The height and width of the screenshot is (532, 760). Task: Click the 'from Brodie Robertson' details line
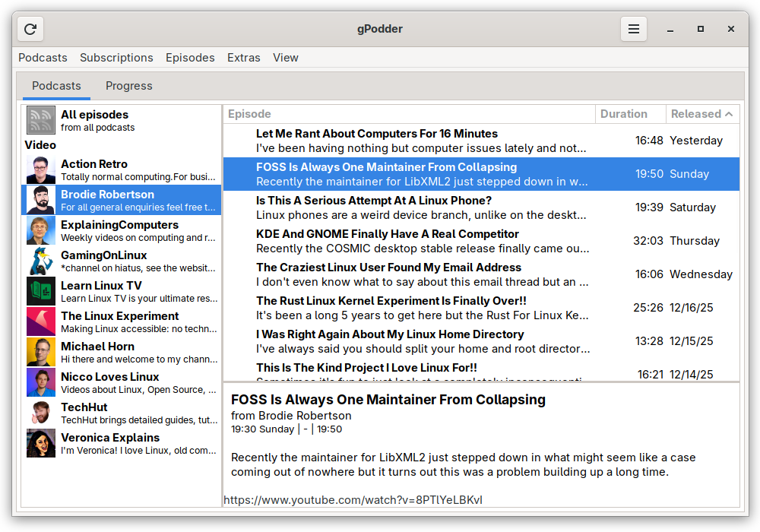291,416
